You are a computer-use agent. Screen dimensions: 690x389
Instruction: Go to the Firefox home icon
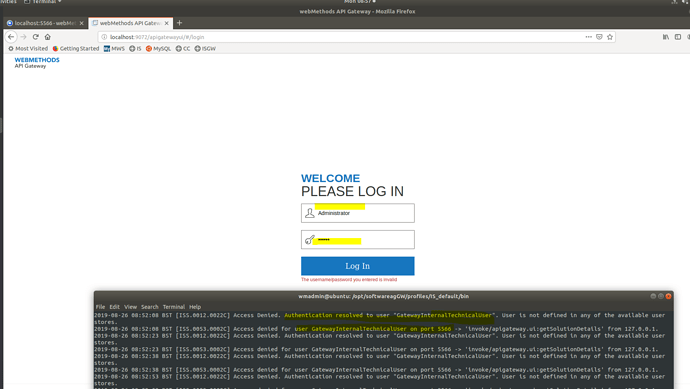[x=48, y=37]
